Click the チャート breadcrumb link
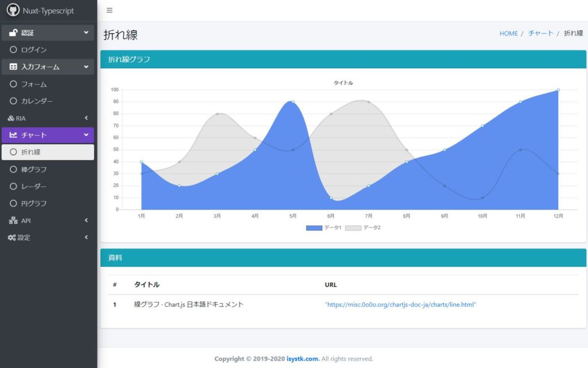Image resolution: width=588 pixels, height=368 pixels. click(541, 33)
